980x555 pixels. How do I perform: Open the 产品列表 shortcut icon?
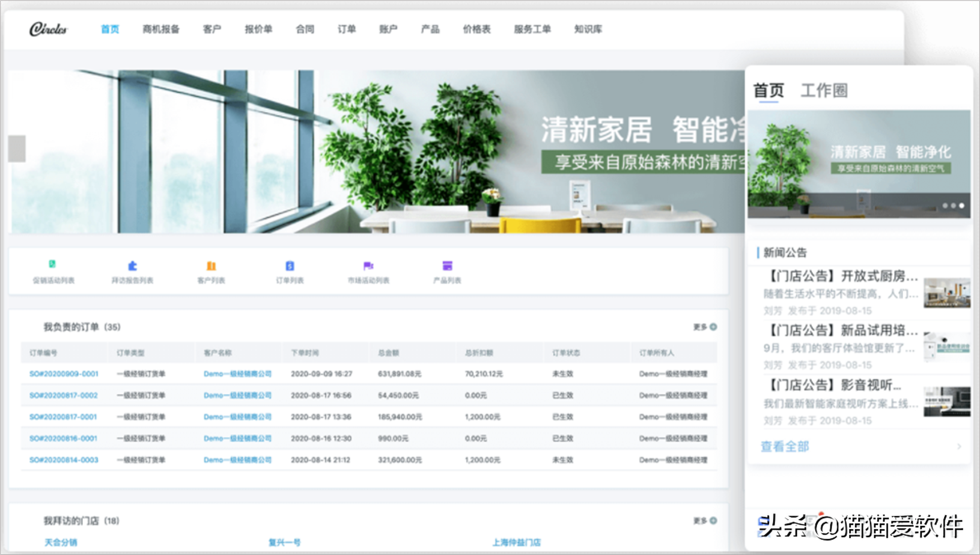click(447, 271)
